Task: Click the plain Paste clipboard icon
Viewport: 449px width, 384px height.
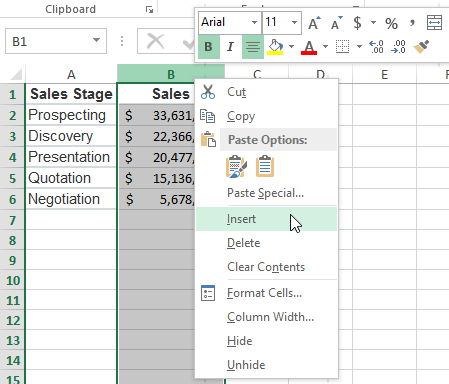Action: [x=265, y=166]
